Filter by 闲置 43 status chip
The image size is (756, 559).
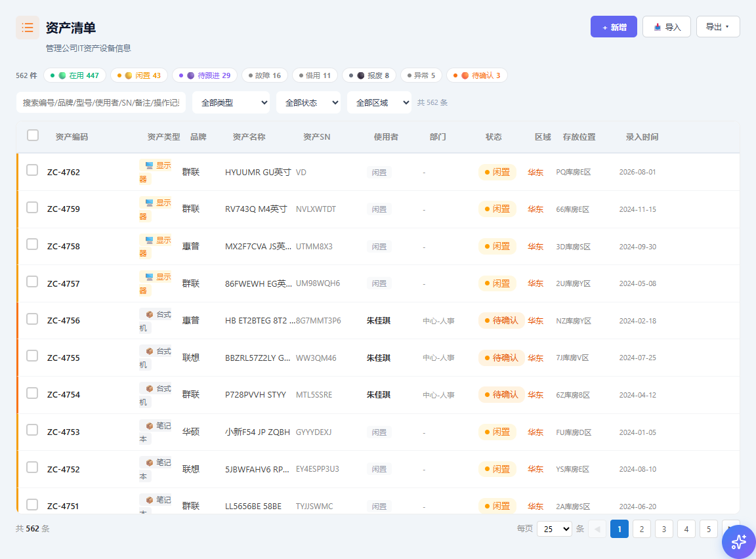click(x=139, y=75)
